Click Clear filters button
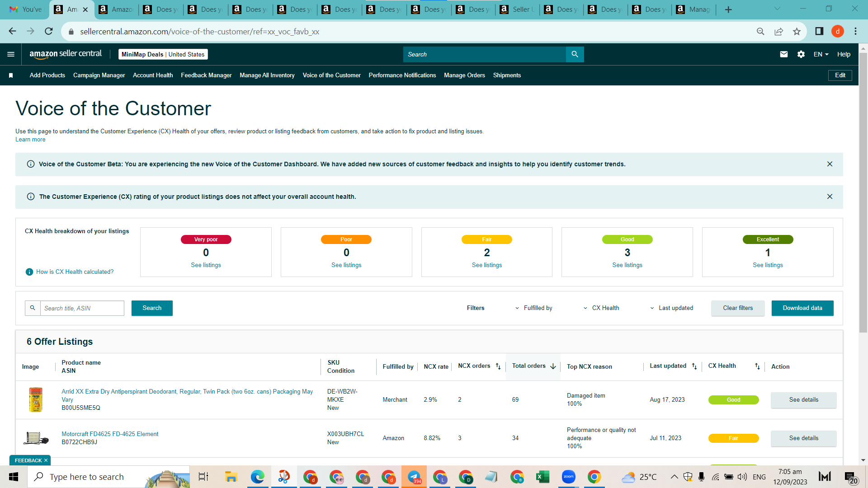This screenshot has height=488, width=868. click(738, 308)
